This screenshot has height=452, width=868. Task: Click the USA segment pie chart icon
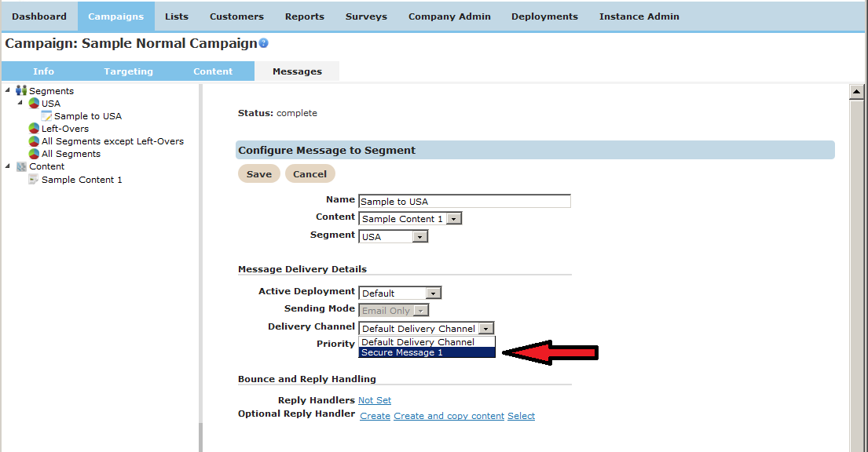[34, 104]
